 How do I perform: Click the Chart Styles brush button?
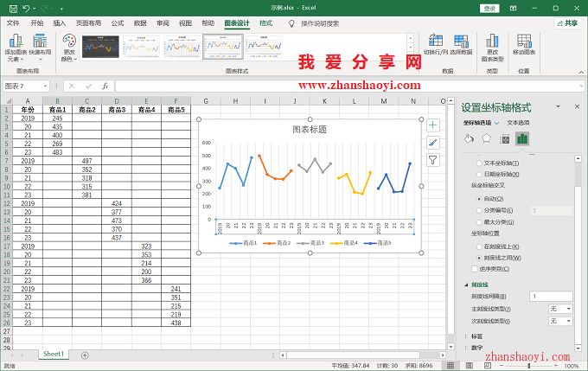(x=433, y=143)
